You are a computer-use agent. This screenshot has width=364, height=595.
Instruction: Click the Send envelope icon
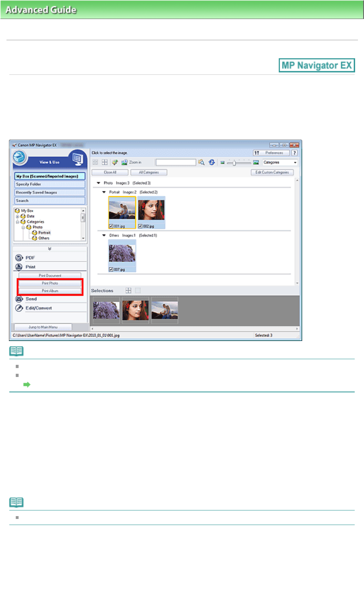(19, 299)
